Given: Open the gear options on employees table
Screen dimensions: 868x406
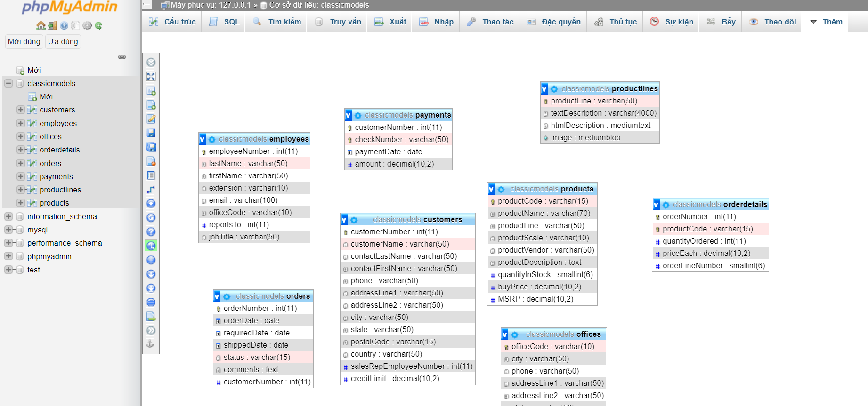Looking at the screenshot, I should coord(212,139).
